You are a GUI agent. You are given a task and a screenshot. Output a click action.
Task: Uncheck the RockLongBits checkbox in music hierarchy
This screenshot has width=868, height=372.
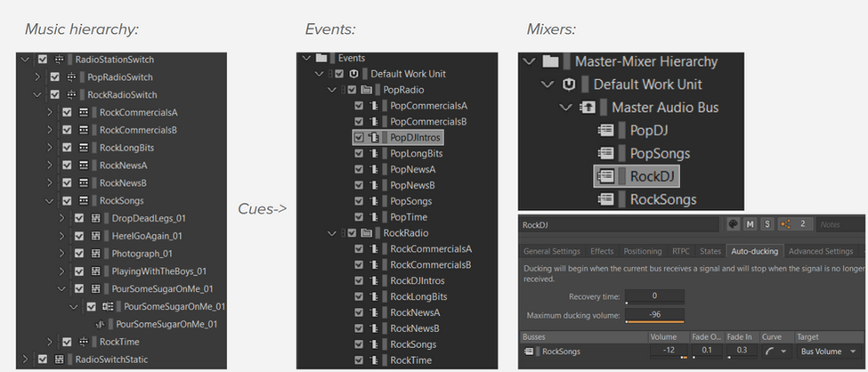click(x=67, y=148)
